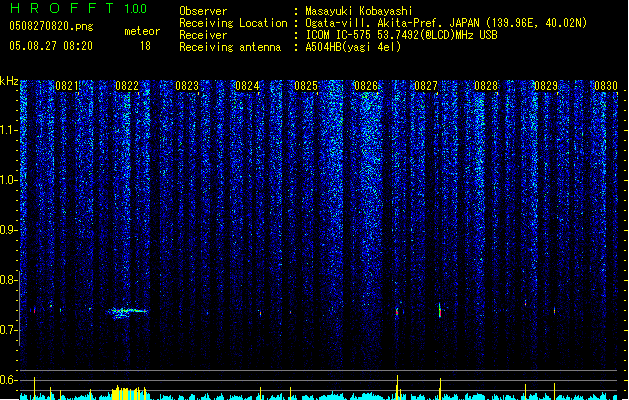Click the yellow intensity burst below 0822
Image resolution: width=629 pixels, height=400 pixels.
128,393
